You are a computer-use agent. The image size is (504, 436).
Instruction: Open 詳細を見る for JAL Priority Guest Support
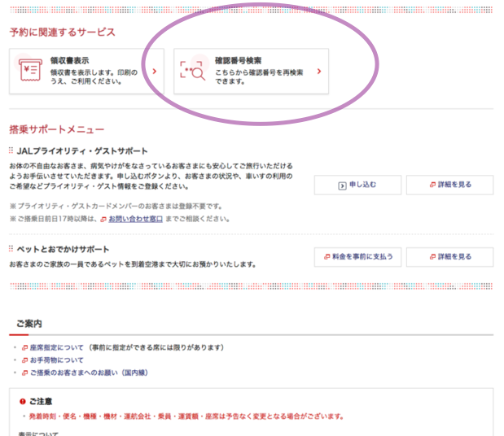pos(449,185)
